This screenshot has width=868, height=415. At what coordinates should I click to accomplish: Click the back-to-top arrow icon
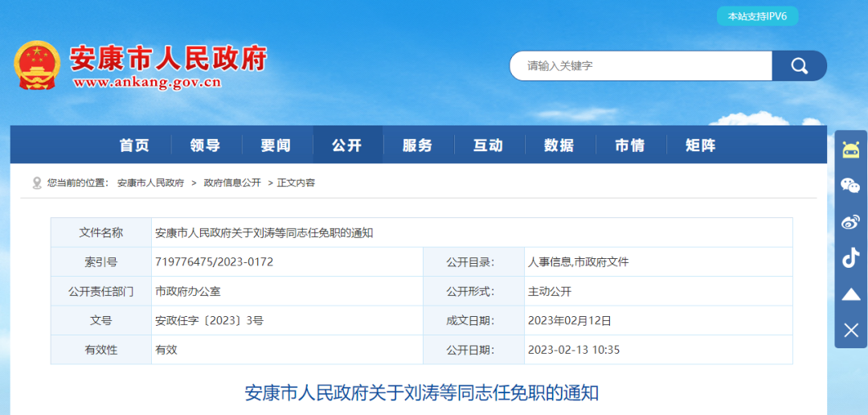coord(850,294)
